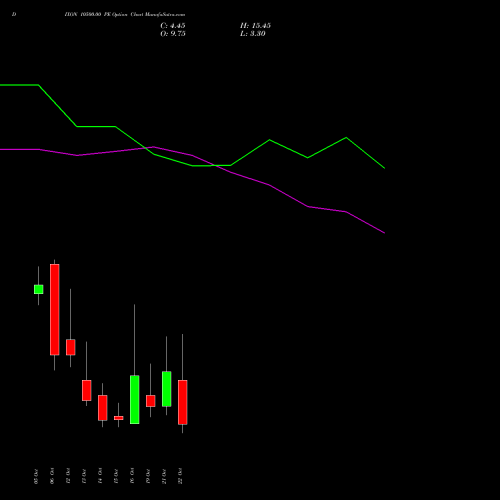This screenshot has width=500, height=500.
Task: Click the high value H: 15.45
Action: (255, 26)
